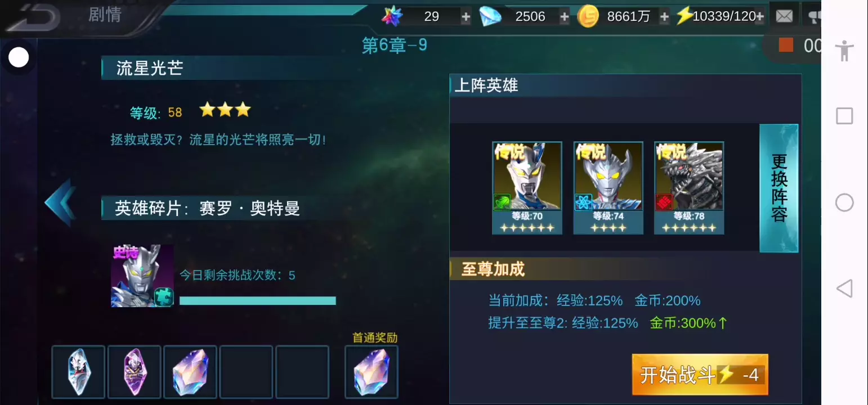Open 更换阵容 to change lineup
The height and width of the screenshot is (405, 868).
tap(779, 188)
